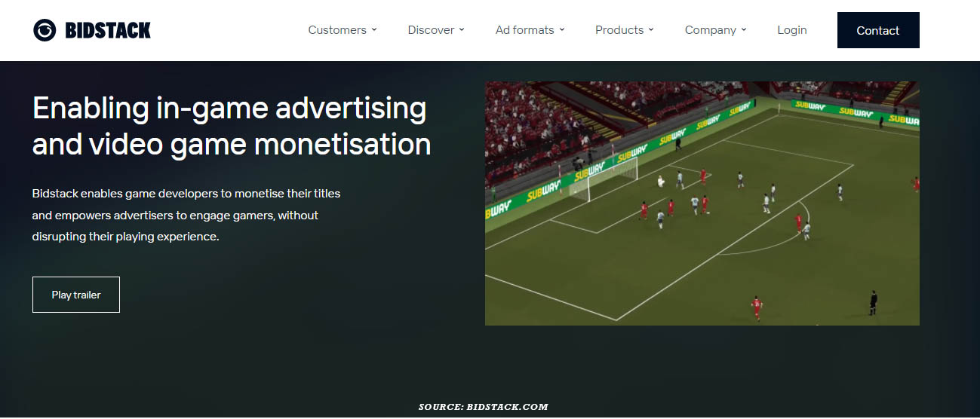980x419 pixels.
Task: Click the football game video thumbnail
Action: click(702, 203)
